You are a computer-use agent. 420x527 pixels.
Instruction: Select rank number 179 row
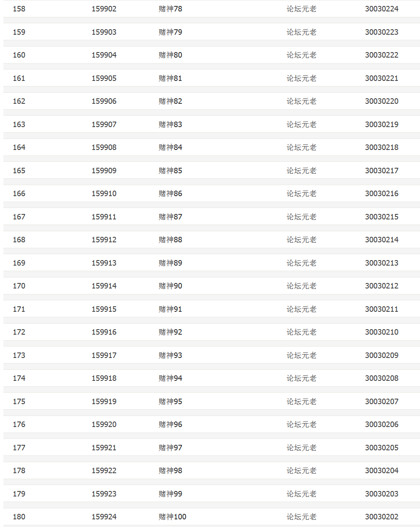[19, 494]
